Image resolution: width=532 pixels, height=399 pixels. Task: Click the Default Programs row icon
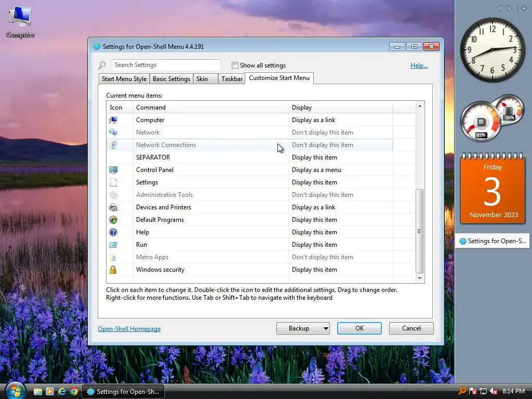click(113, 220)
